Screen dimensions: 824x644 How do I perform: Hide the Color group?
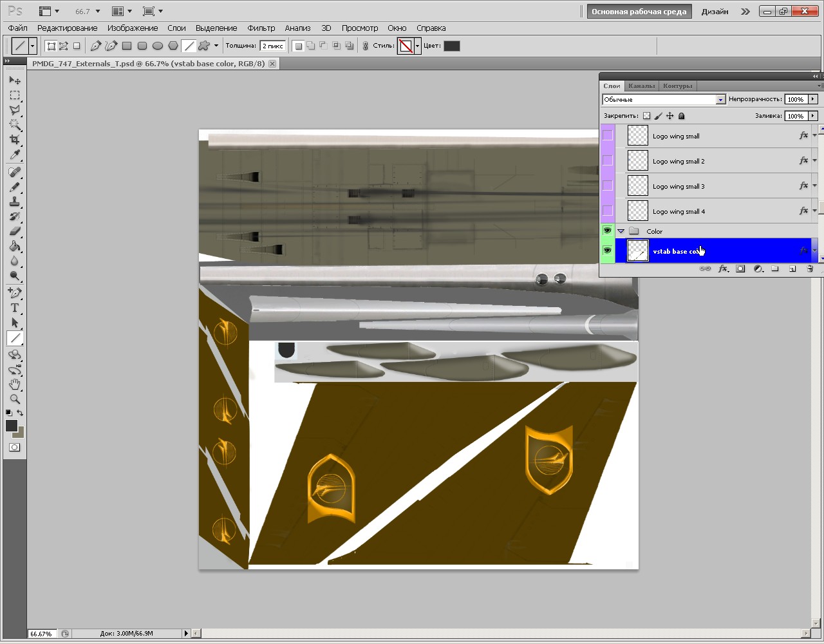(607, 231)
